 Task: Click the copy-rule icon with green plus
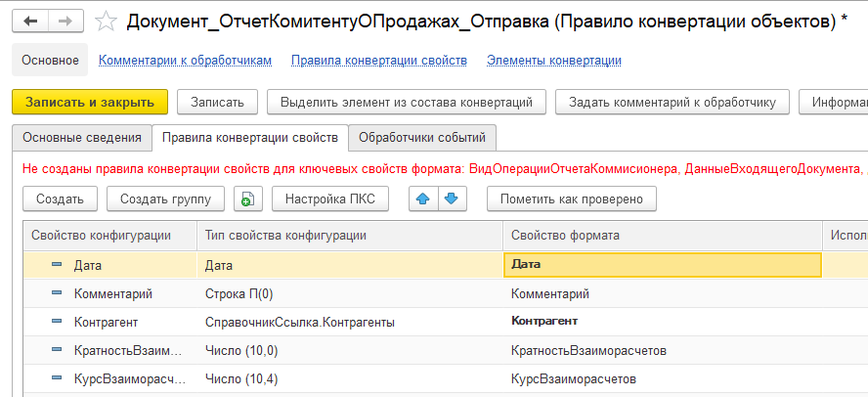(x=248, y=198)
